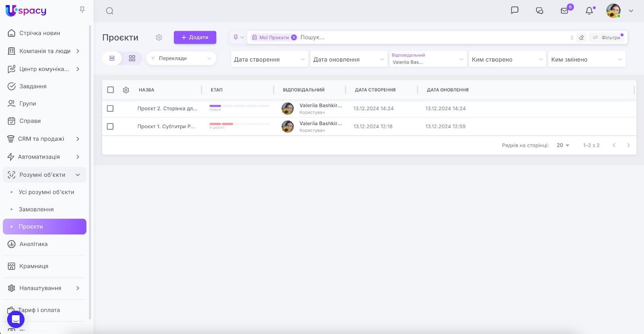This screenshot has width=644, height=334.
Task: Tick the checkbox for Проєкт 2 row
Action: 110,109
